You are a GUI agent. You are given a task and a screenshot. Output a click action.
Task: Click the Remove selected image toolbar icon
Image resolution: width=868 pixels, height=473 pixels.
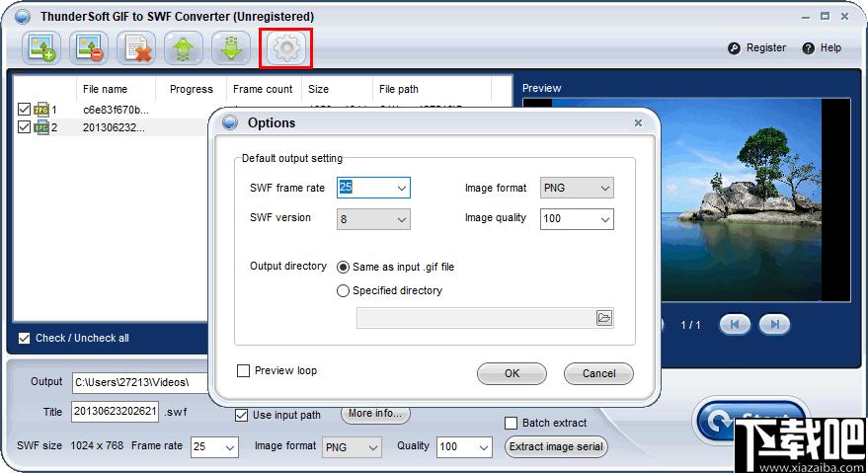(x=89, y=48)
